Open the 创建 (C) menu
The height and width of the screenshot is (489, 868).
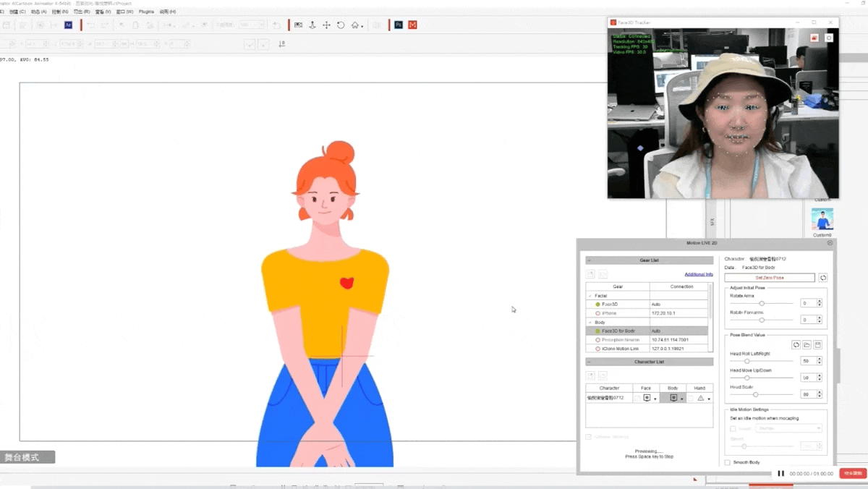tap(18, 12)
